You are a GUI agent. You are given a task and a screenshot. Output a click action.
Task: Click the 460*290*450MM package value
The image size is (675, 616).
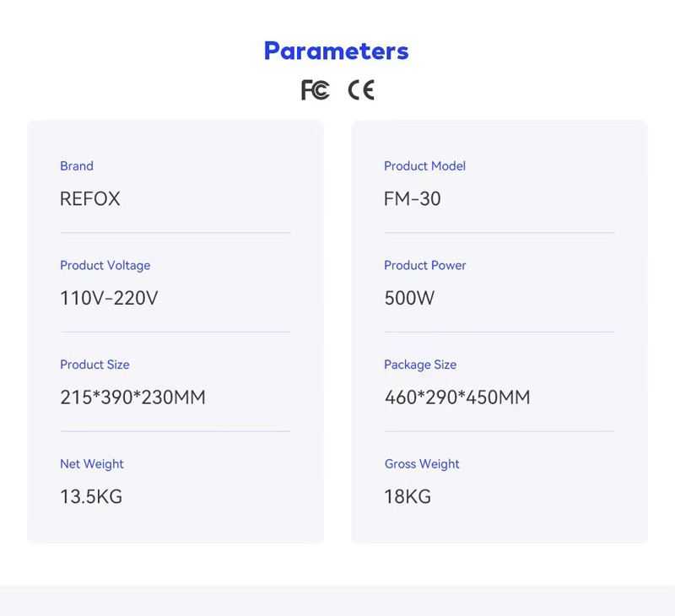[457, 397]
